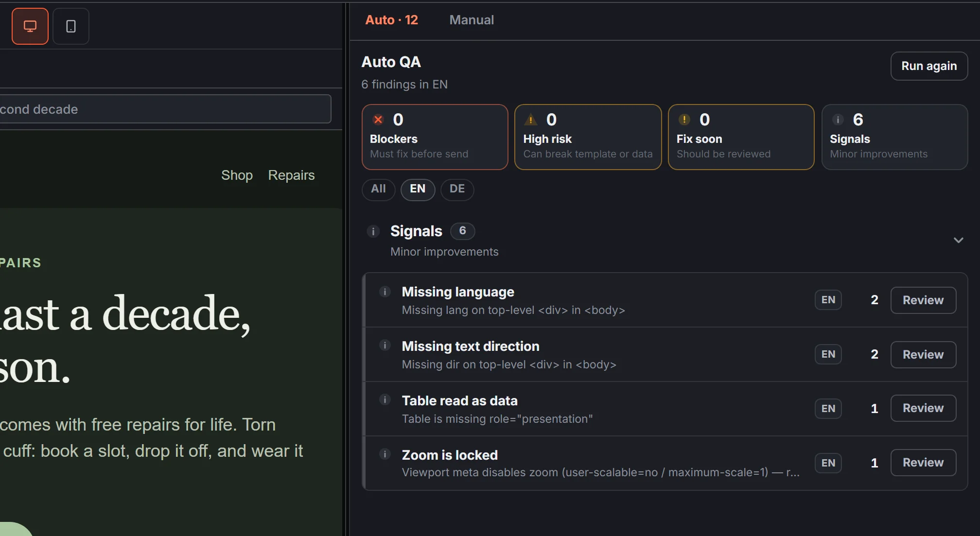Viewport: 980px width, 536px height.
Task: Review the Table read as data finding
Action: 923,408
